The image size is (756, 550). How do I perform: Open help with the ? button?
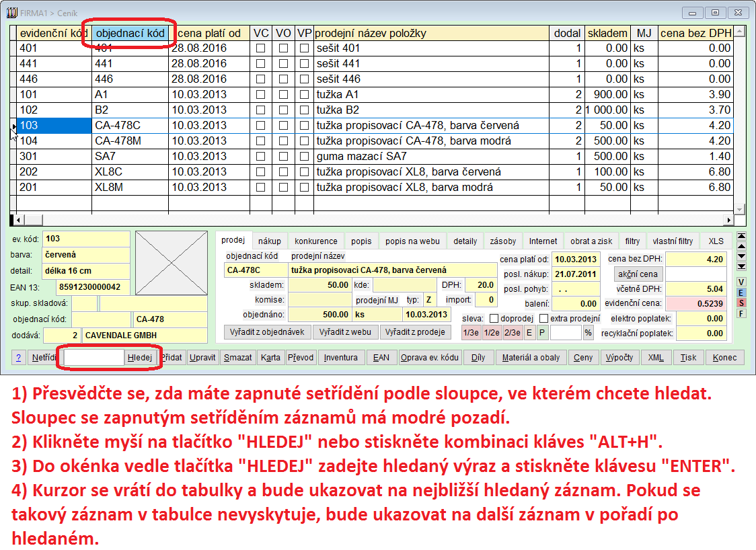[20, 358]
